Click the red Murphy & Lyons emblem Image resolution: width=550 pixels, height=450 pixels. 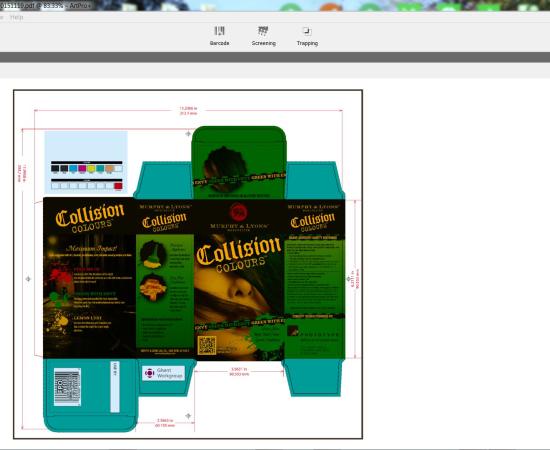coord(239,211)
